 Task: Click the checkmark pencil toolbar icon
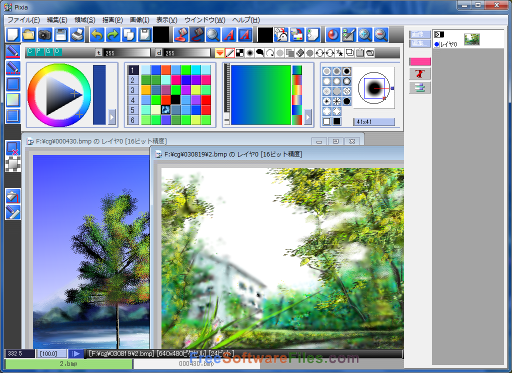coord(349,35)
